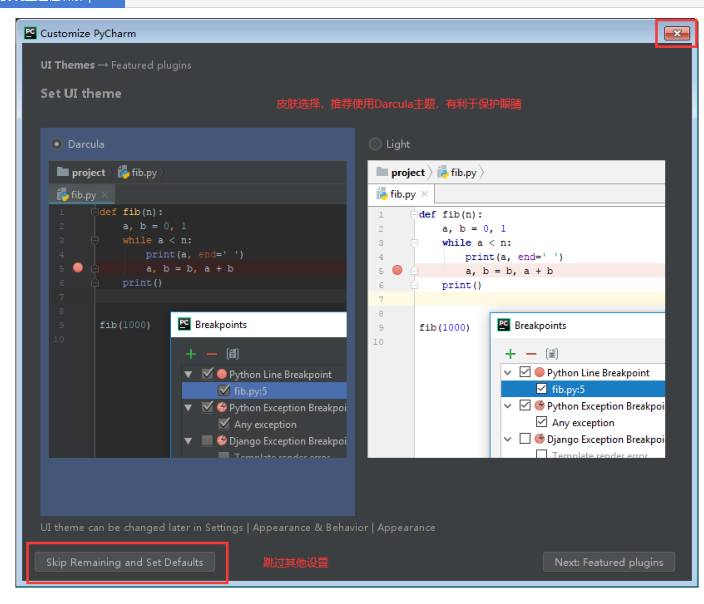
Task: Click red minus remove breakpoint in Darcula preview
Action: coord(211,354)
